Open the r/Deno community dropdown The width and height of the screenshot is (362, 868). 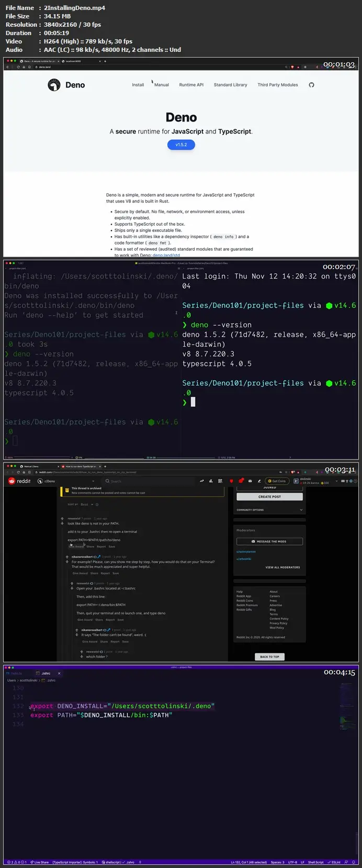point(65,481)
